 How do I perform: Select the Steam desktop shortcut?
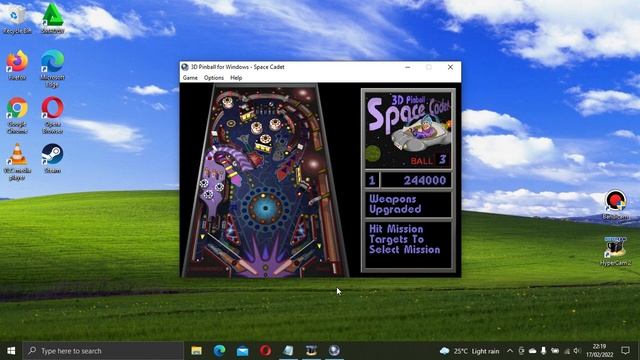[x=53, y=158]
